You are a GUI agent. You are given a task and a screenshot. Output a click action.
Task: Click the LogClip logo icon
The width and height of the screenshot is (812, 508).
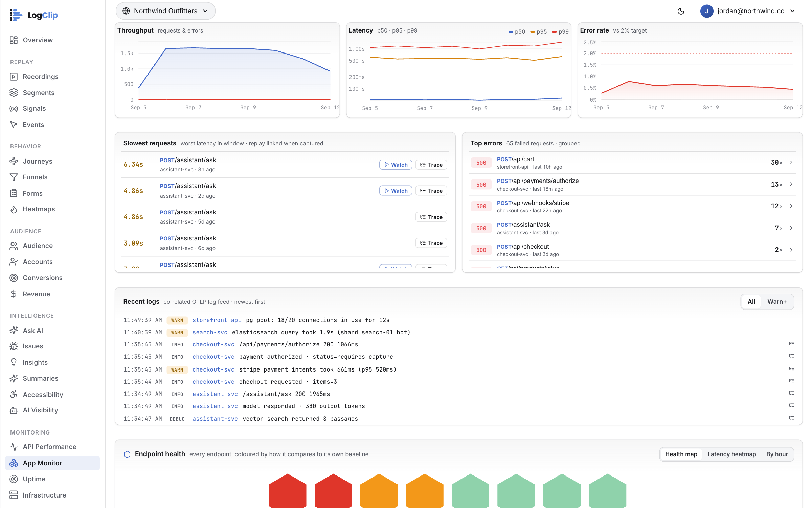click(16, 15)
